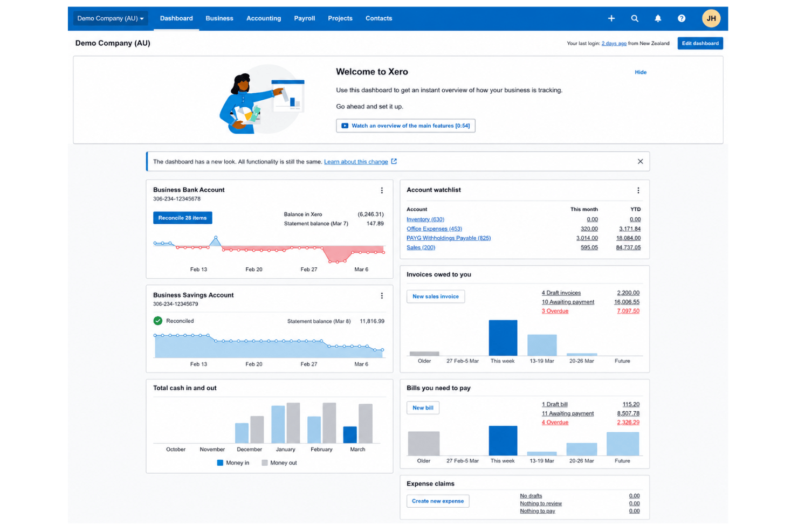Open Inventory (630) account link
The width and height of the screenshot is (798, 532).
coord(425,219)
